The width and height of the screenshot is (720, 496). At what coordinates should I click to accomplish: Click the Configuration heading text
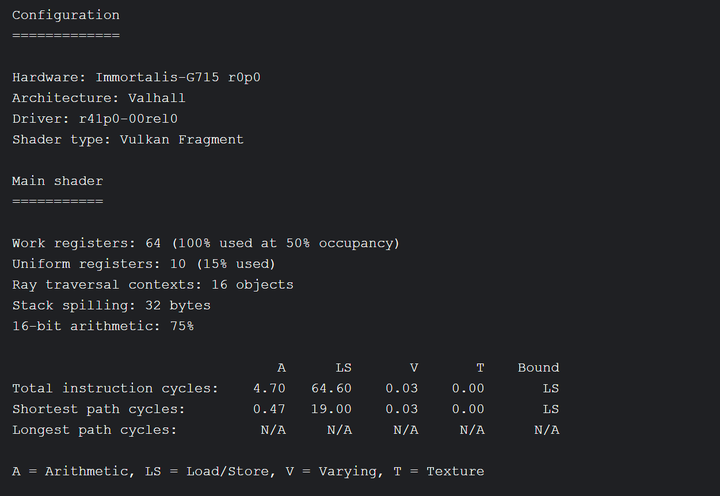coord(65,15)
